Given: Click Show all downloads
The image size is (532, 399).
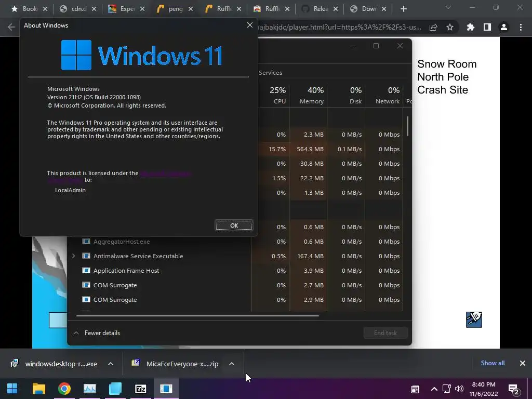Looking at the screenshot, I should tap(493, 363).
